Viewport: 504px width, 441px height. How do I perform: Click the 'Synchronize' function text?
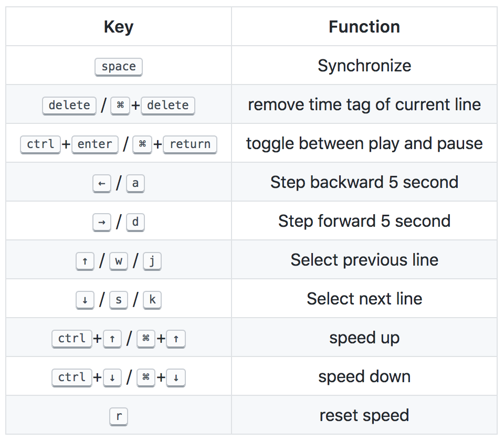[364, 66]
